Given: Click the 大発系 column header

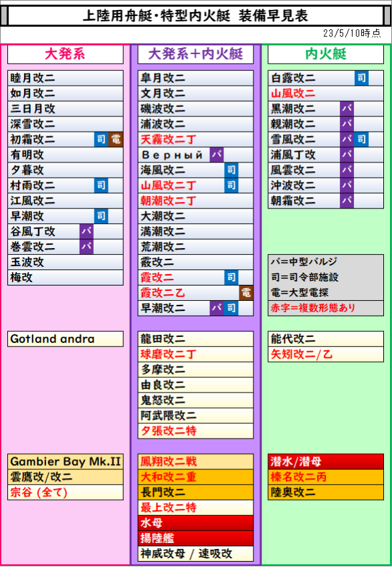Looking at the screenshot, I should pos(66,54).
